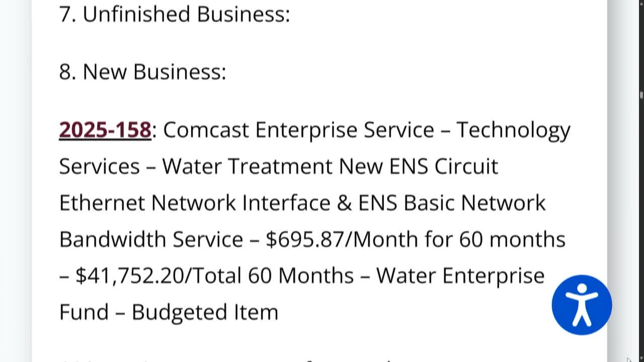Click scrollbar track below the thumb
This screenshot has width=644, height=362.
641,226
